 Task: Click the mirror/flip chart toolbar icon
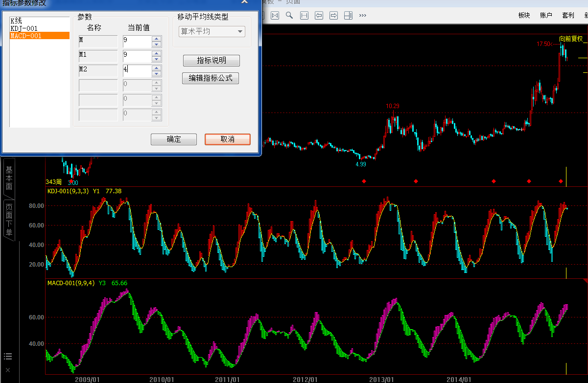pyautogui.click(x=275, y=16)
